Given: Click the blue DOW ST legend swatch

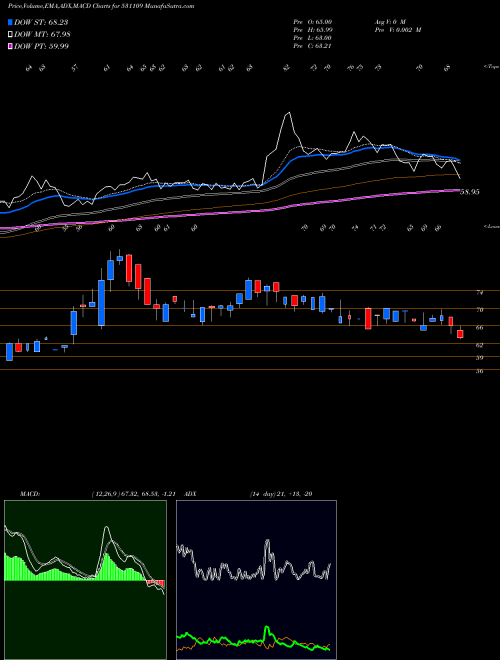Looking at the screenshot, I should pyautogui.click(x=10, y=22).
